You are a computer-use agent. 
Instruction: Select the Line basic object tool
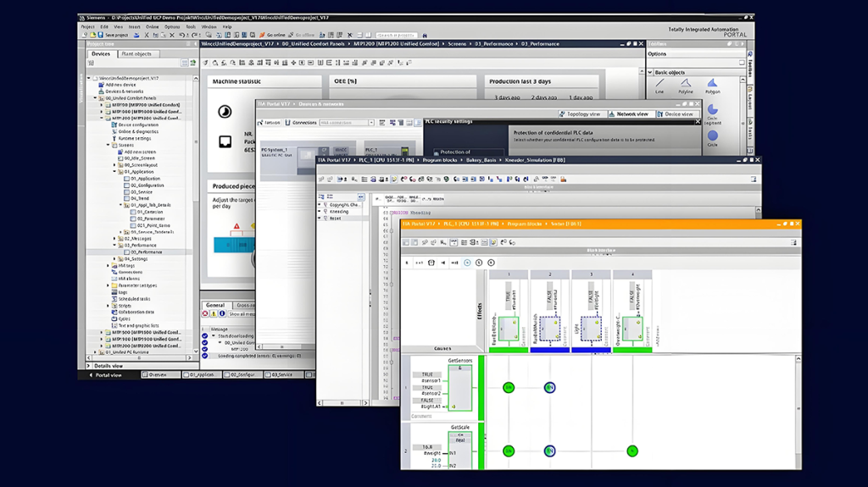tap(659, 85)
